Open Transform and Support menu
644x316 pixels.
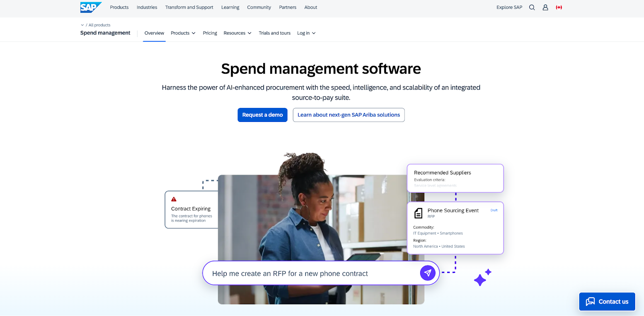coord(189,7)
